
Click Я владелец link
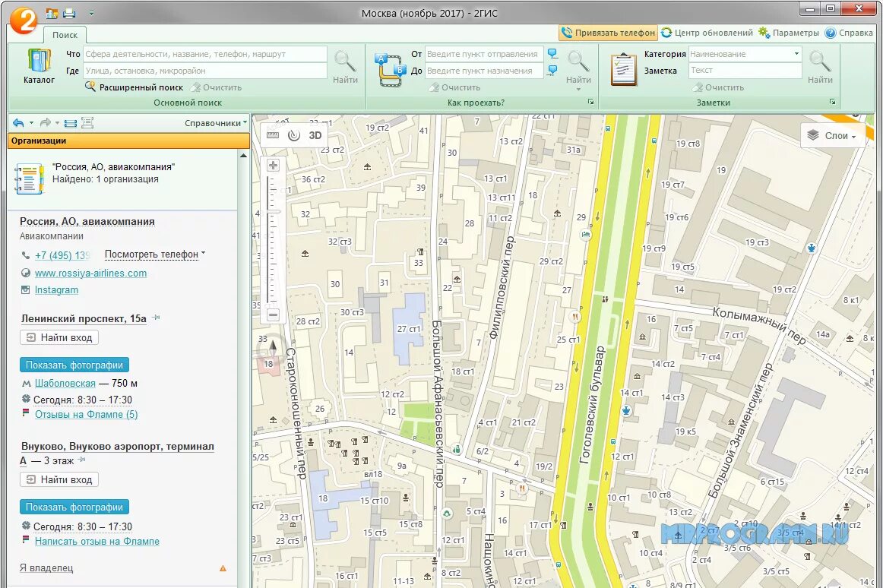pos(46,567)
